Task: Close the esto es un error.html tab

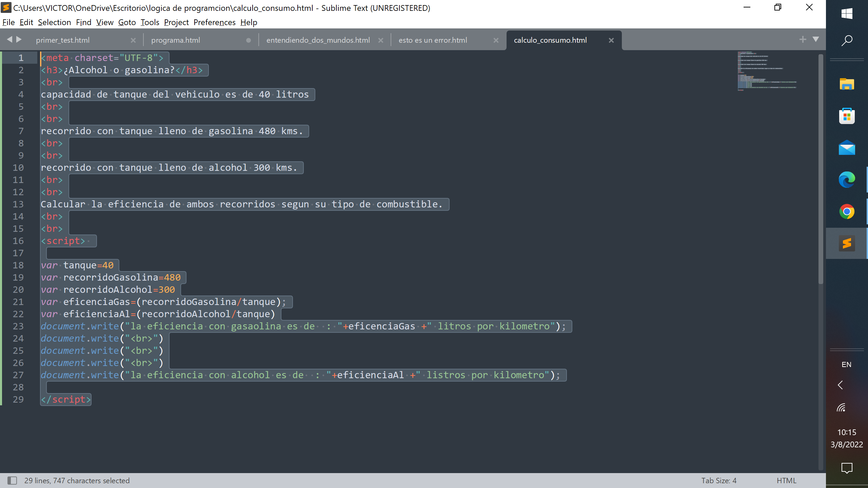Action: pos(496,40)
